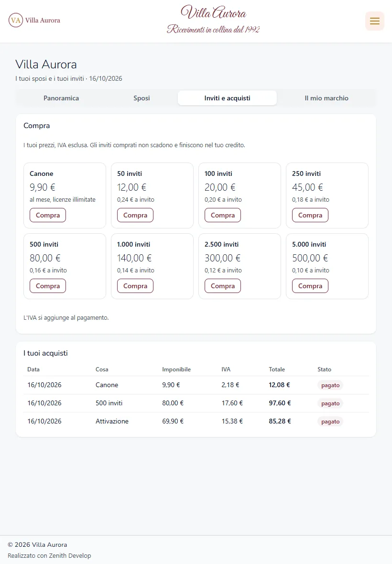Click the pagato badge in Canone row
Screen dimensions: 392x564
(x=330, y=385)
